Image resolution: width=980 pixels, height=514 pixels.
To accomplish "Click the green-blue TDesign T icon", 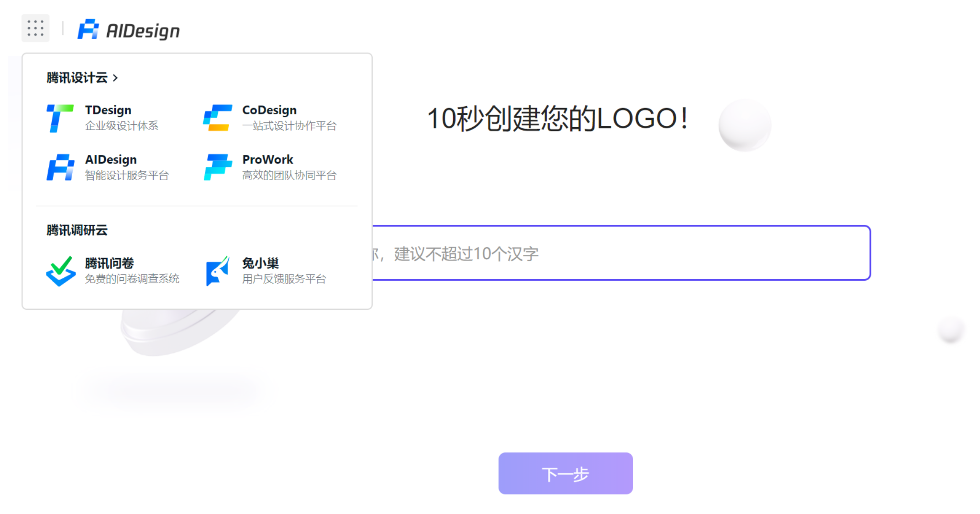I will point(60,118).
